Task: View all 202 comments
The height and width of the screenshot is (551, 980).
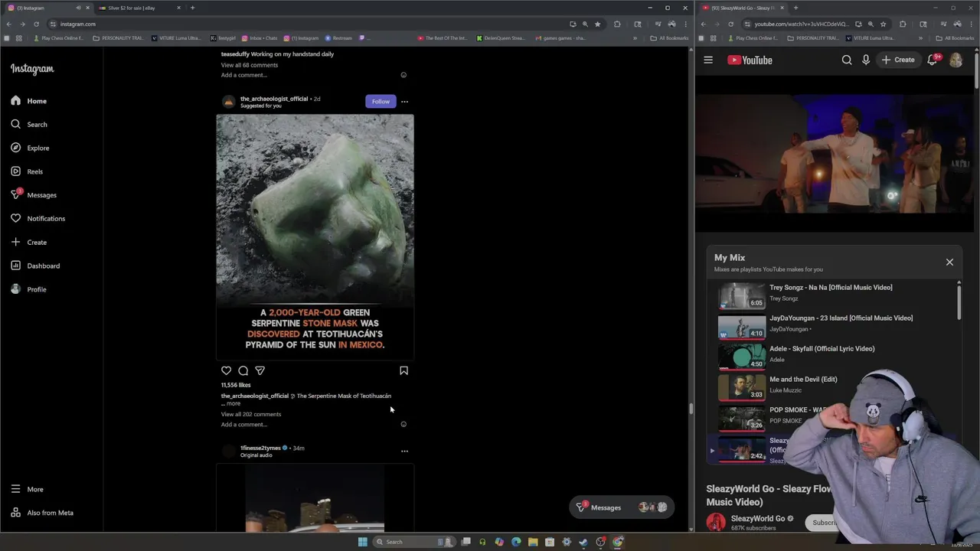Action: [x=251, y=414]
